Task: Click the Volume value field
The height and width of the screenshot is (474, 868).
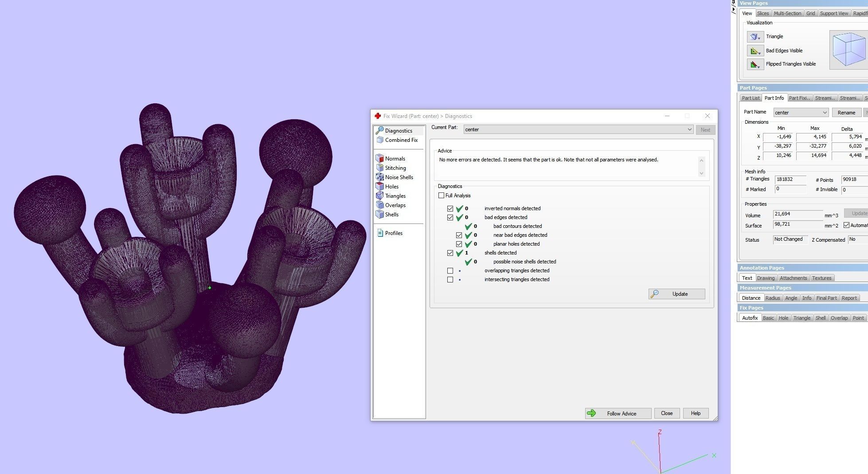Action: click(x=798, y=215)
